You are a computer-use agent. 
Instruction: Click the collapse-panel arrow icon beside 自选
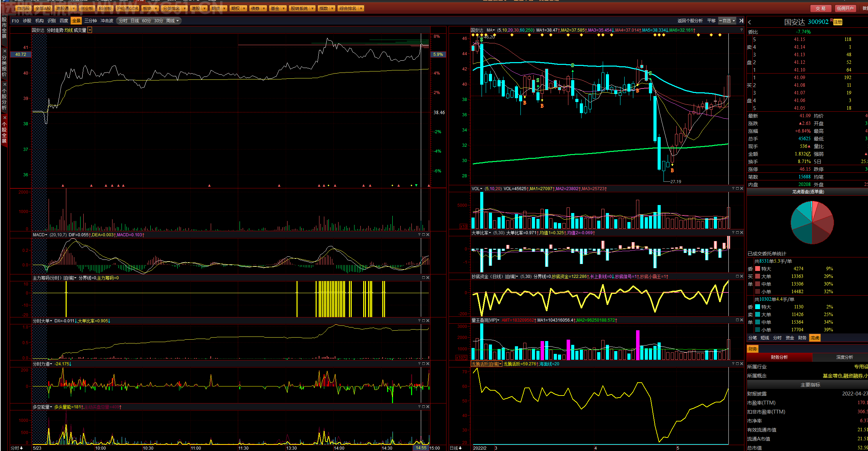741,21
